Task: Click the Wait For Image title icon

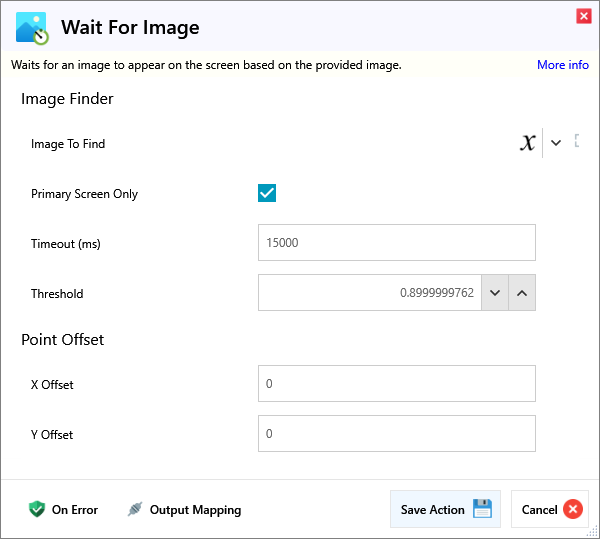Action: [32, 28]
